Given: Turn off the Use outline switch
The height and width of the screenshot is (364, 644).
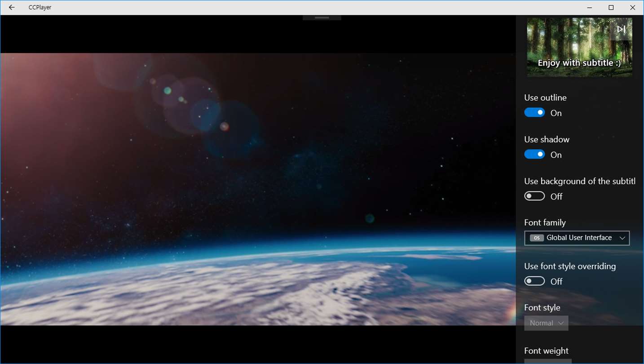Looking at the screenshot, I should coord(534,113).
